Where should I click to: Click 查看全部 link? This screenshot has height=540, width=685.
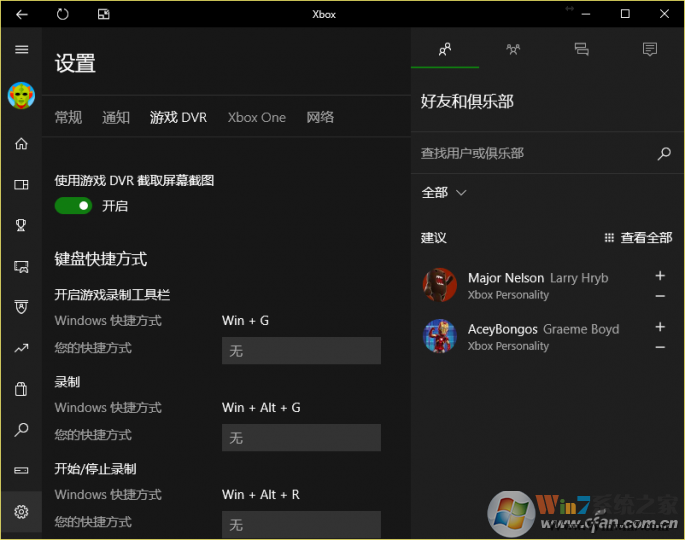tap(646, 238)
